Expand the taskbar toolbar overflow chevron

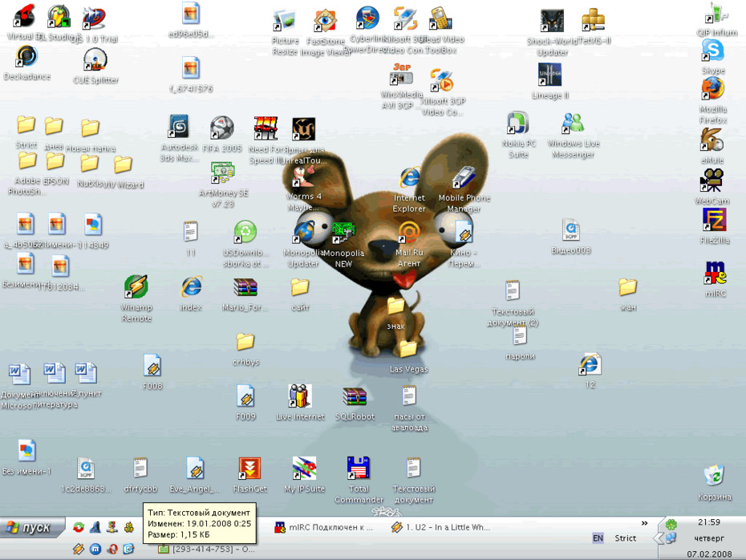pos(645,523)
